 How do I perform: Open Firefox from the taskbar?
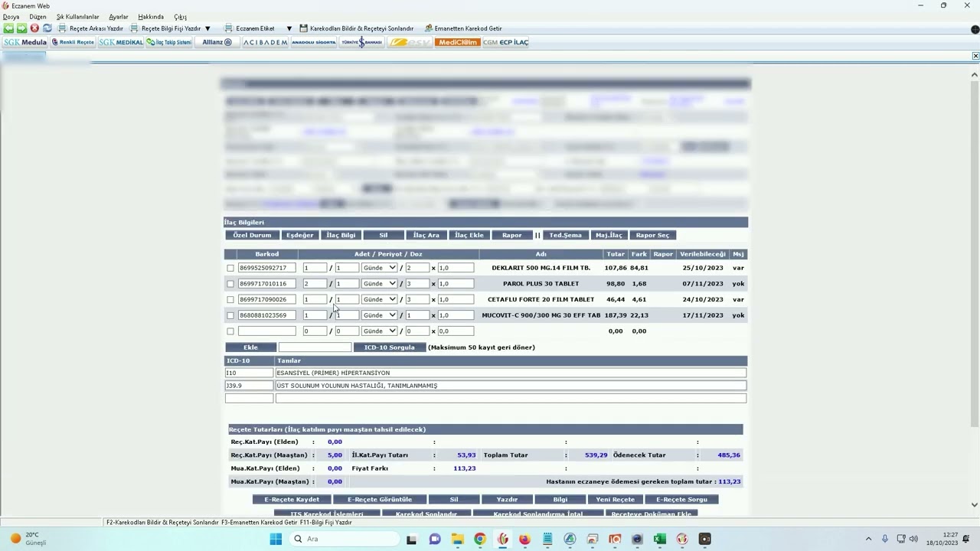[524, 539]
